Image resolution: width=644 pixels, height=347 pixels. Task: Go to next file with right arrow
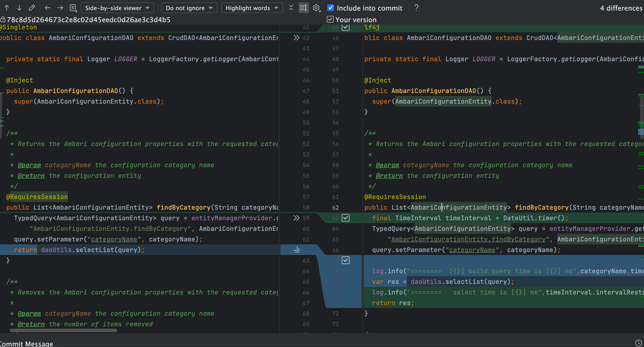click(x=60, y=8)
